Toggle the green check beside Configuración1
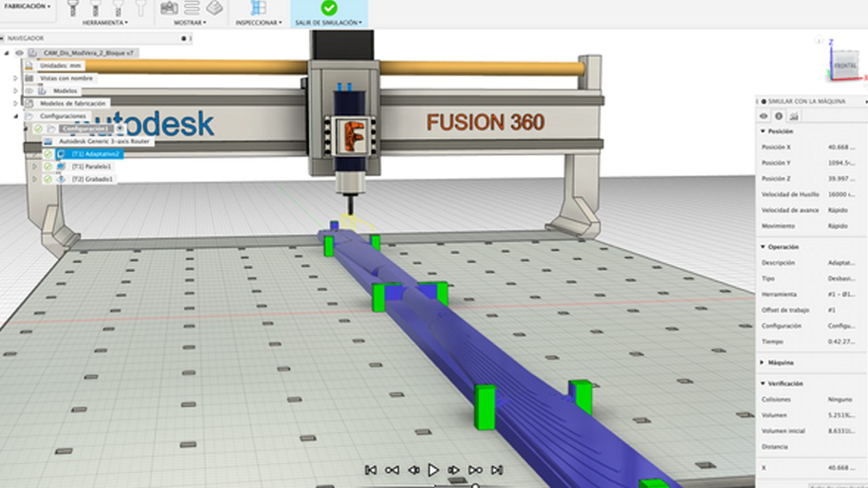868x488 pixels. tap(38, 129)
